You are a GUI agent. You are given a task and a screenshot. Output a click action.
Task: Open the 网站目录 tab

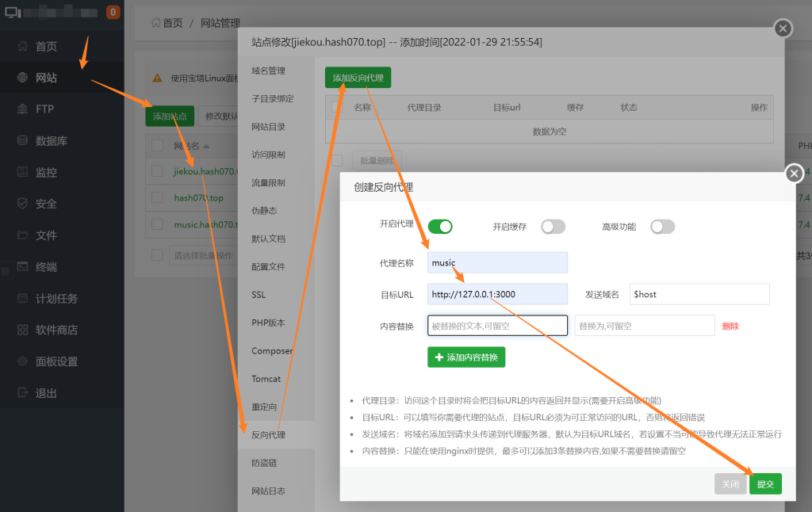pos(276,127)
